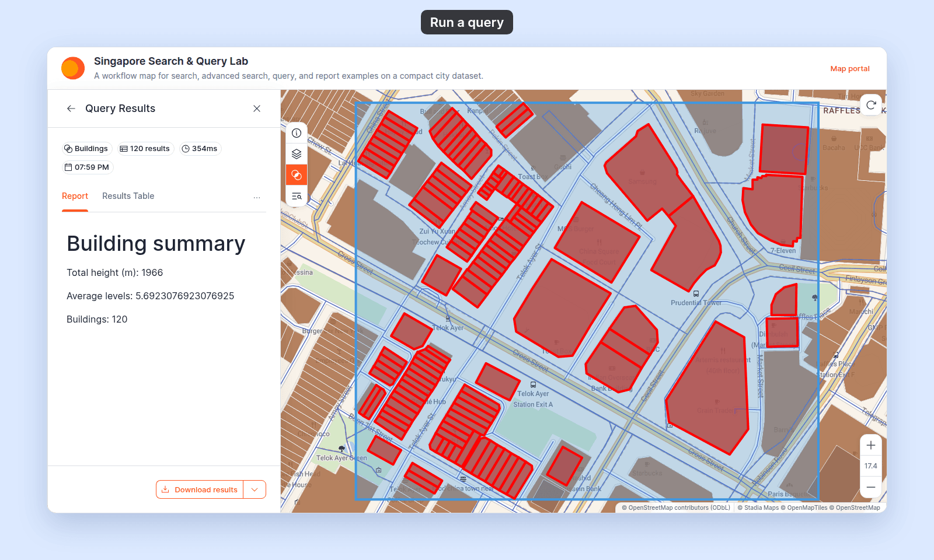
Task: Click the 07:59 PM time chip
Action: (x=87, y=167)
